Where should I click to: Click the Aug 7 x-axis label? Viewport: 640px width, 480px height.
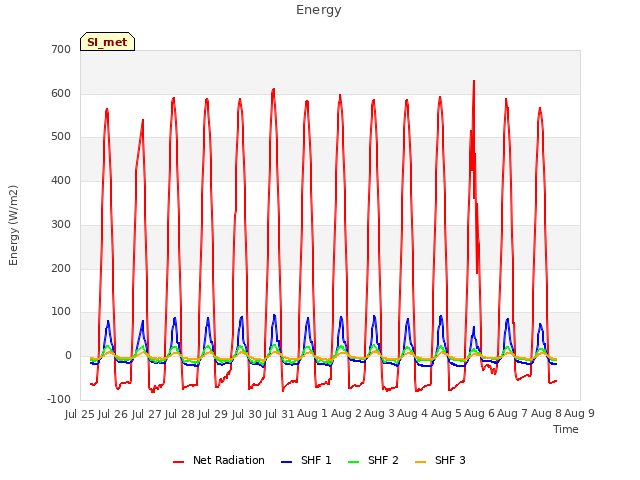(512, 413)
